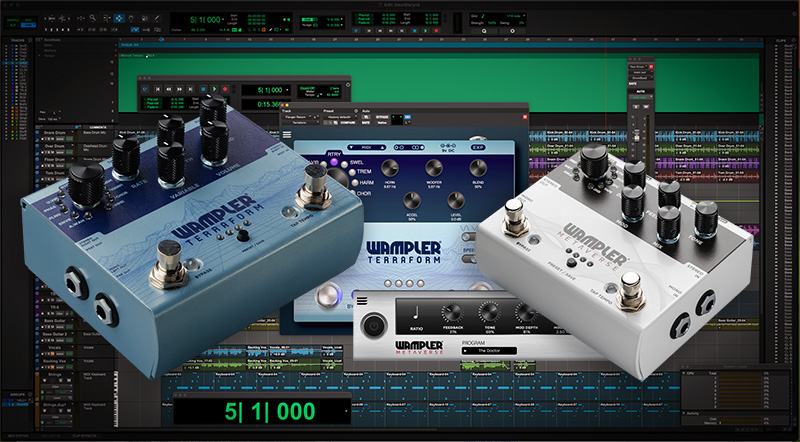This screenshot has width=800, height=442.
Task: Click Backing Vox track name
Action: coord(55,361)
